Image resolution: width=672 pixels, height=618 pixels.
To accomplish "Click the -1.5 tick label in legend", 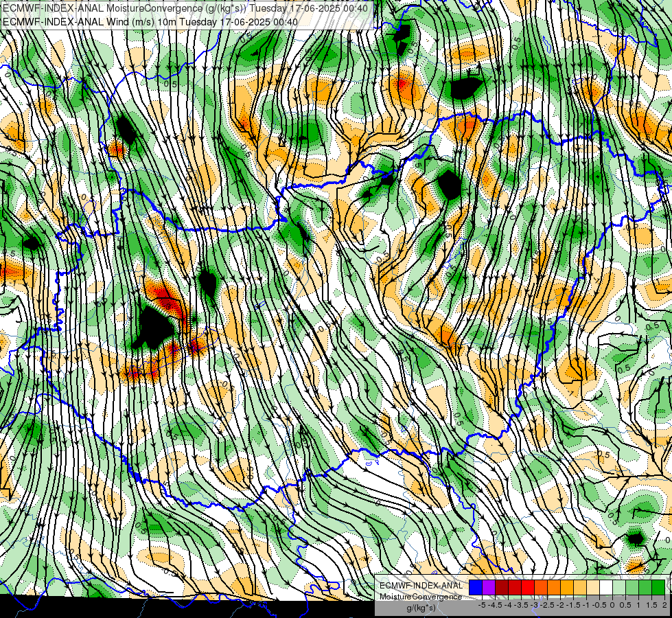I will click(x=573, y=605).
